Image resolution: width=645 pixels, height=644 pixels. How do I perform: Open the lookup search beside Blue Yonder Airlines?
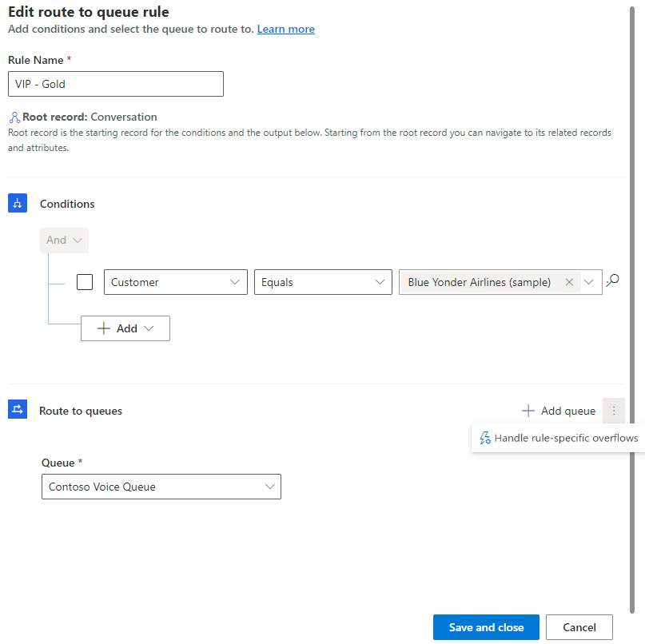(612, 282)
